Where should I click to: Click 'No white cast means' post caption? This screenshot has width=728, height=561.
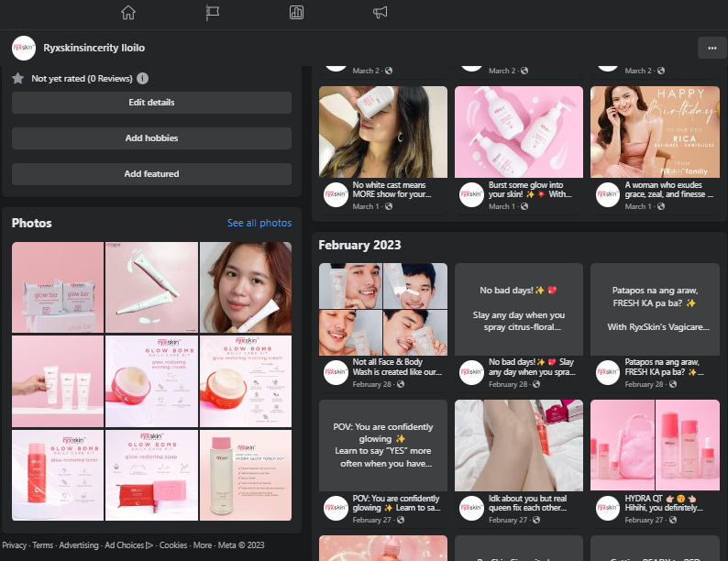(x=392, y=190)
